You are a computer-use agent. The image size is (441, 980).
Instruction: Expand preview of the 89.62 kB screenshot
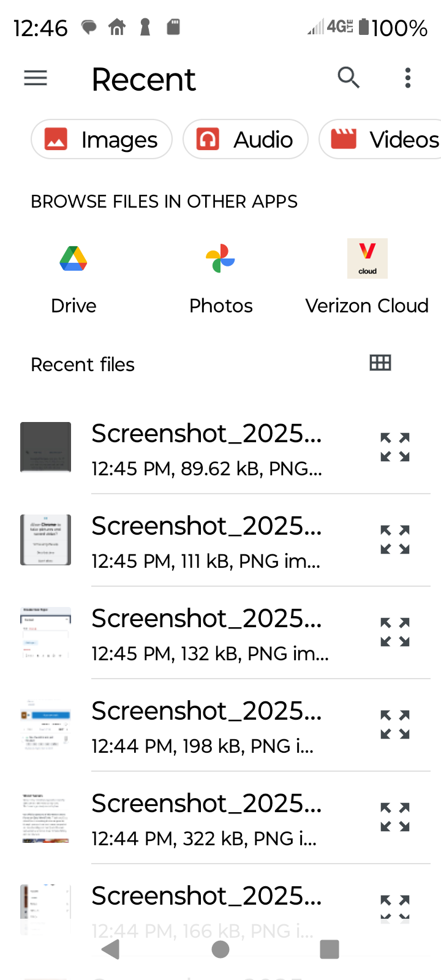395,447
